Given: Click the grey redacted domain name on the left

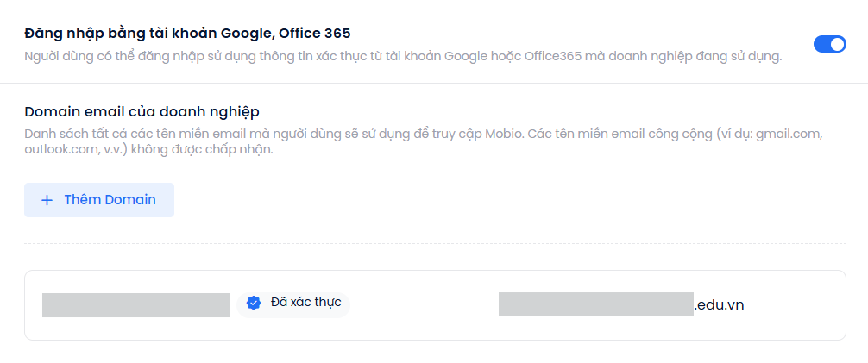Looking at the screenshot, I should [x=135, y=304].
